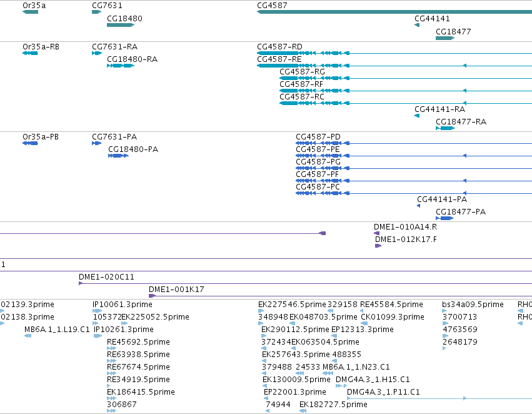Select the 4763569 EST feature
The height and width of the screenshot is (414, 532).
coord(445,336)
